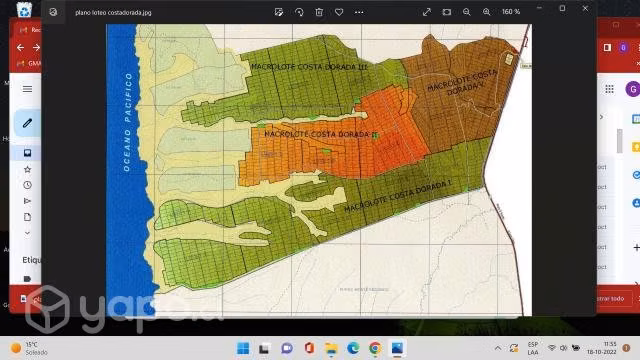The image size is (640, 360).
Task: Open the edit image tool in Photos
Action: 279,12
